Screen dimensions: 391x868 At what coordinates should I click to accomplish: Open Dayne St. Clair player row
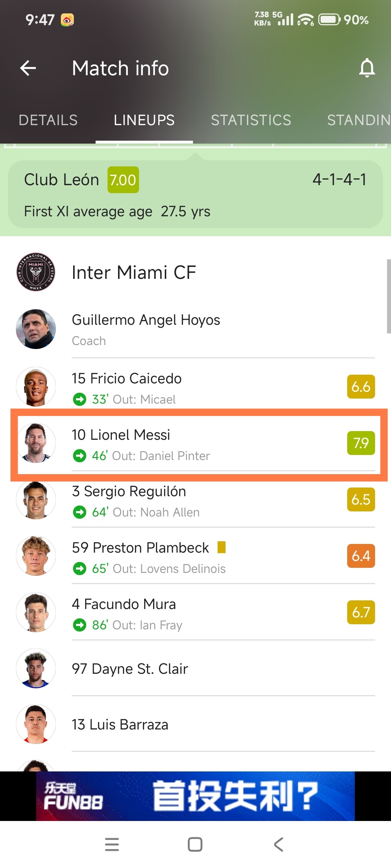[x=195, y=668]
